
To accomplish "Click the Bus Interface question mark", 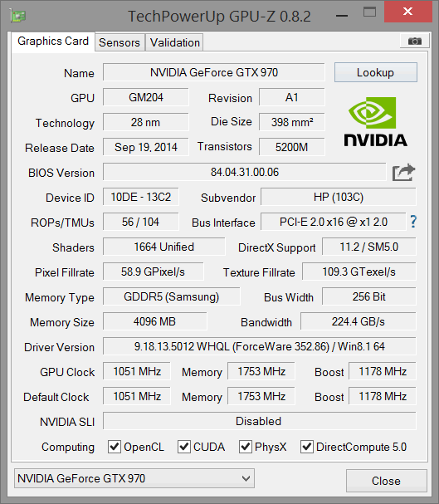I will pos(413,222).
